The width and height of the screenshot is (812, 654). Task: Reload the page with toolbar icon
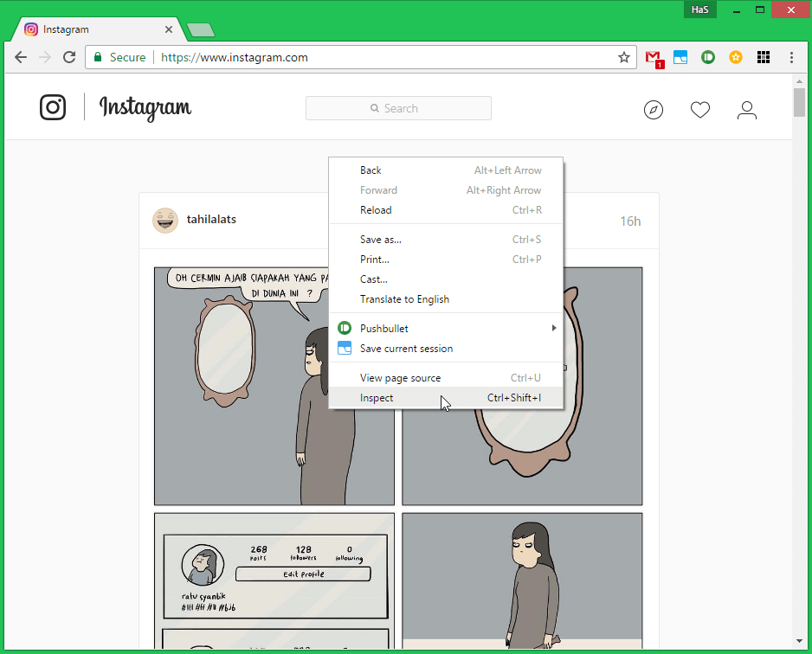point(69,57)
